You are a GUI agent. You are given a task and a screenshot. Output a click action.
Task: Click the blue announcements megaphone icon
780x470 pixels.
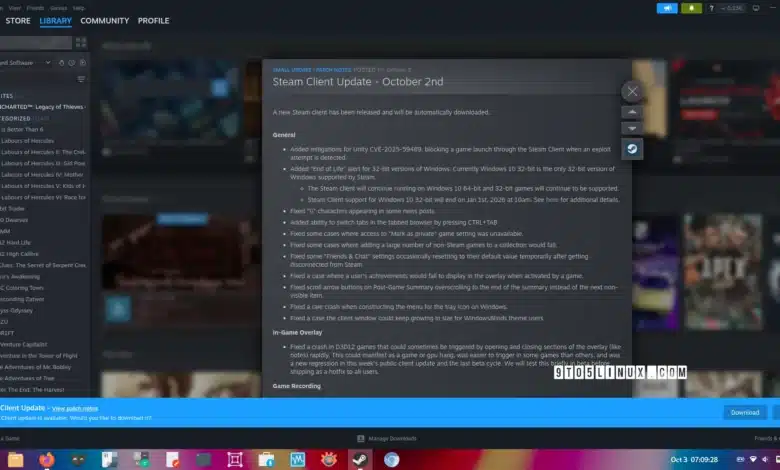pyautogui.click(x=667, y=8)
